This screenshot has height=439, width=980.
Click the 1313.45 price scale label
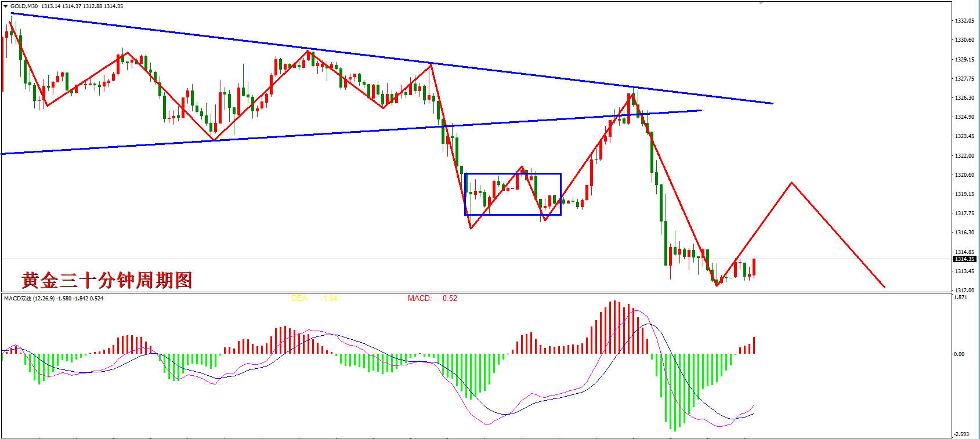click(x=965, y=271)
